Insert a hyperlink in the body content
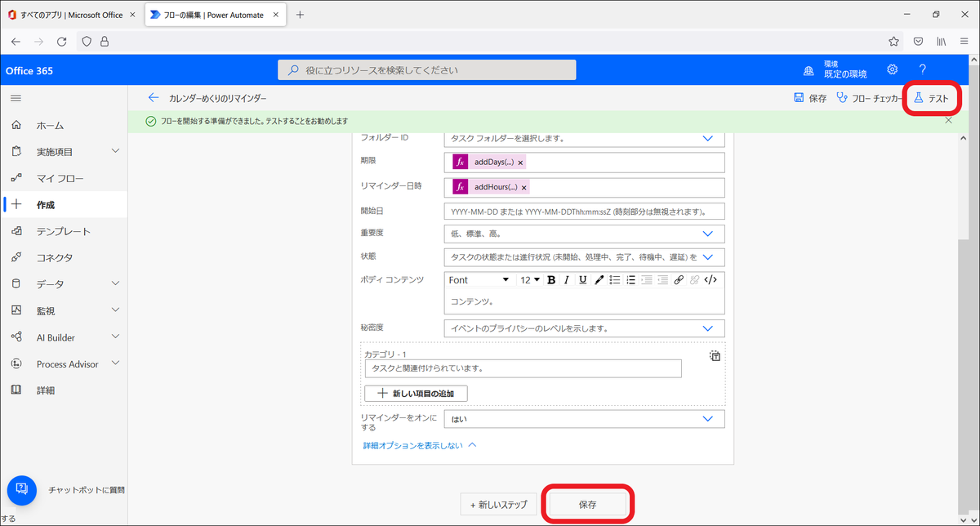 (678, 280)
